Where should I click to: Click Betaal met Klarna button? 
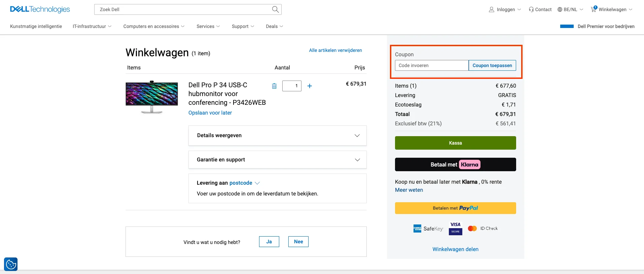[456, 164]
